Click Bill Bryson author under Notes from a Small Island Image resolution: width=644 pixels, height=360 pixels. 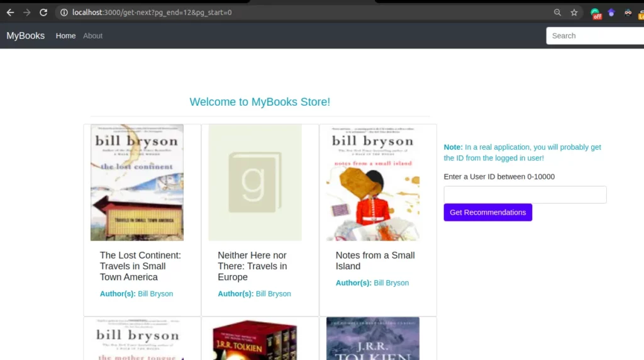coord(391,283)
